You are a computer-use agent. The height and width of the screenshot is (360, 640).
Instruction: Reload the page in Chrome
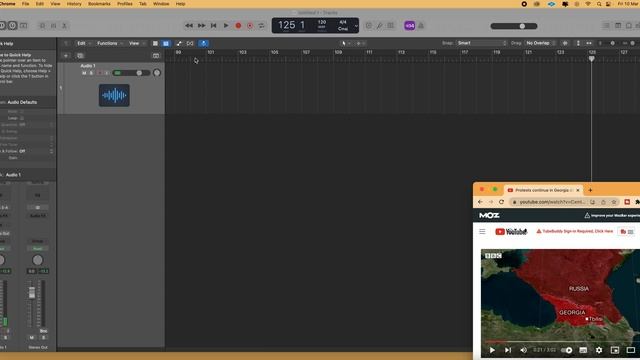[501, 202]
